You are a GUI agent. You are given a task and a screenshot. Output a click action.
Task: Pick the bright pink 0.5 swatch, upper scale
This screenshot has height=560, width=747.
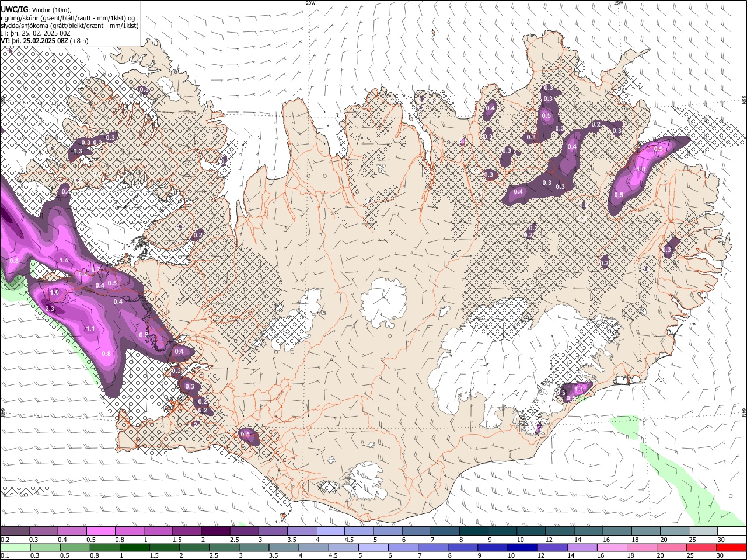click(x=100, y=531)
